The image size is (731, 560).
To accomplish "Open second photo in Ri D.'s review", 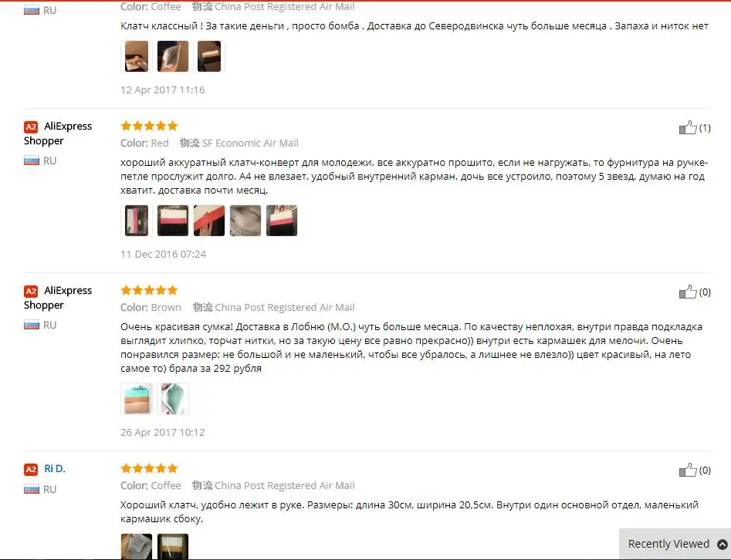I will click(x=173, y=546).
